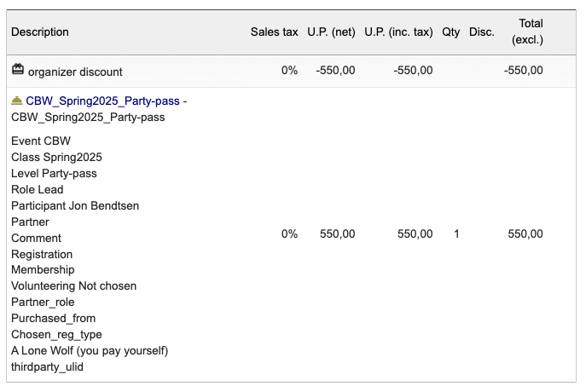Click the 550,00 total of Party-pass row

tap(525, 234)
